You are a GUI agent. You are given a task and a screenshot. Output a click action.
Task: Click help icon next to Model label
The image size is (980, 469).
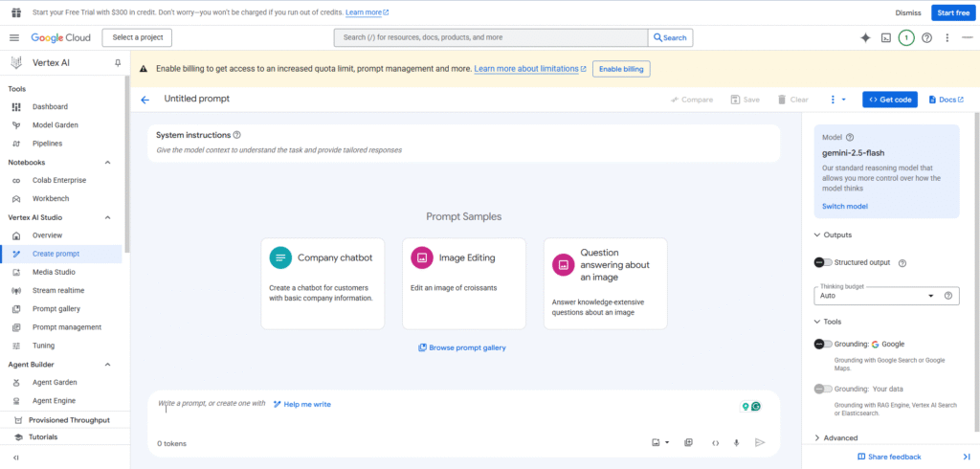pyautogui.click(x=850, y=138)
